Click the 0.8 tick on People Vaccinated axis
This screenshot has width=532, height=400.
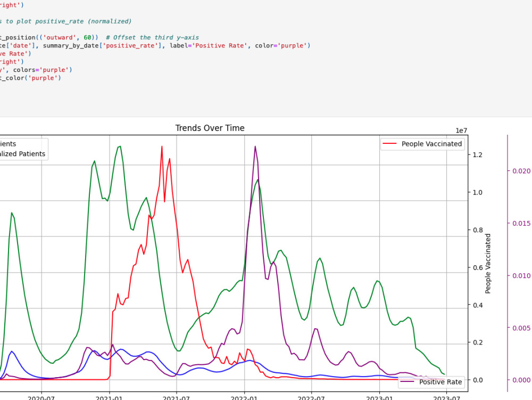[478, 230]
